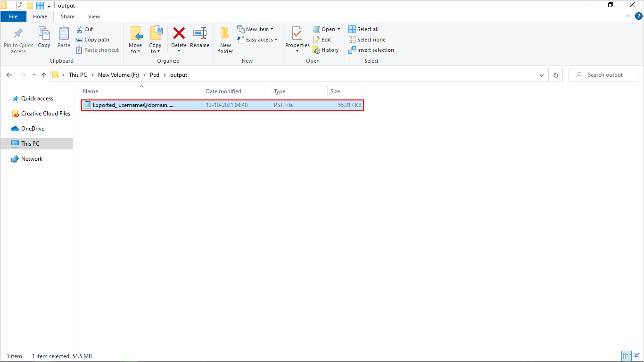Click Invert selection
This screenshot has height=362, width=644.
[x=371, y=50]
